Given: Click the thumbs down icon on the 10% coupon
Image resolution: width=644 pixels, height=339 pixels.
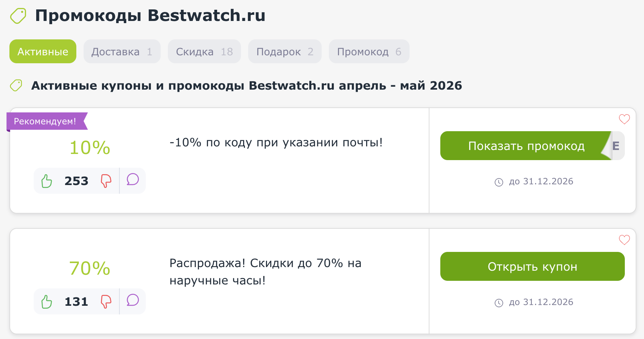Looking at the screenshot, I should (106, 181).
